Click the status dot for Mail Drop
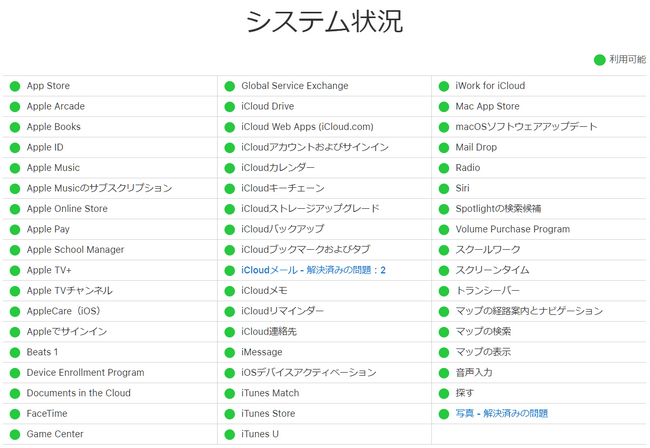This screenshot has height=448, width=650. pyautogui.click(x=444, y=148)
